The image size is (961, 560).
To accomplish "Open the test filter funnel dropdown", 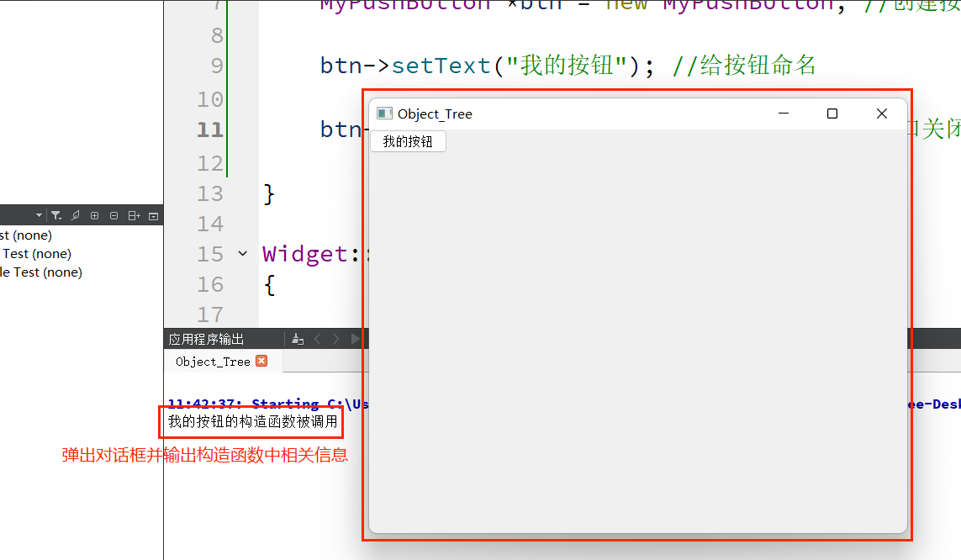I will point(56,215).
